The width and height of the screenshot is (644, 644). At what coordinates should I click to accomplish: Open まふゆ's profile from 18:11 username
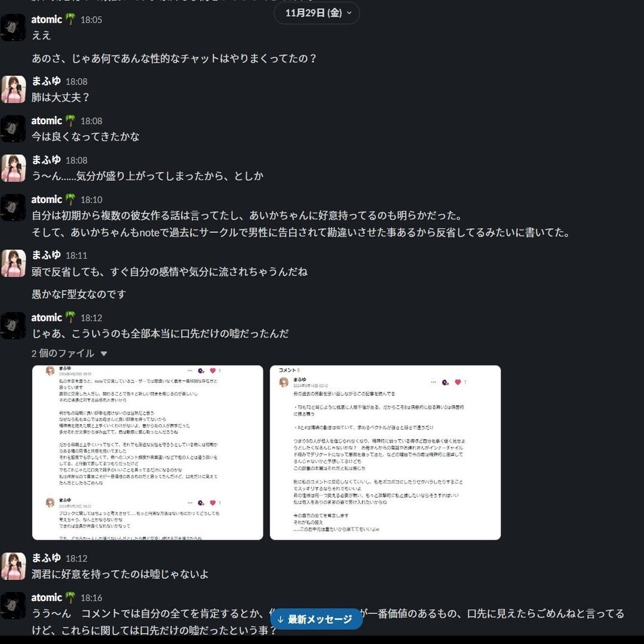[47, 255]
